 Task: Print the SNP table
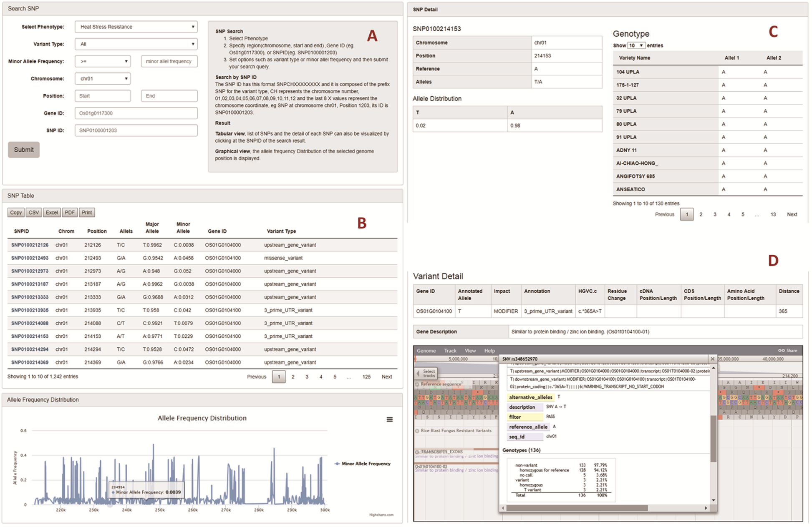point(87,213)
